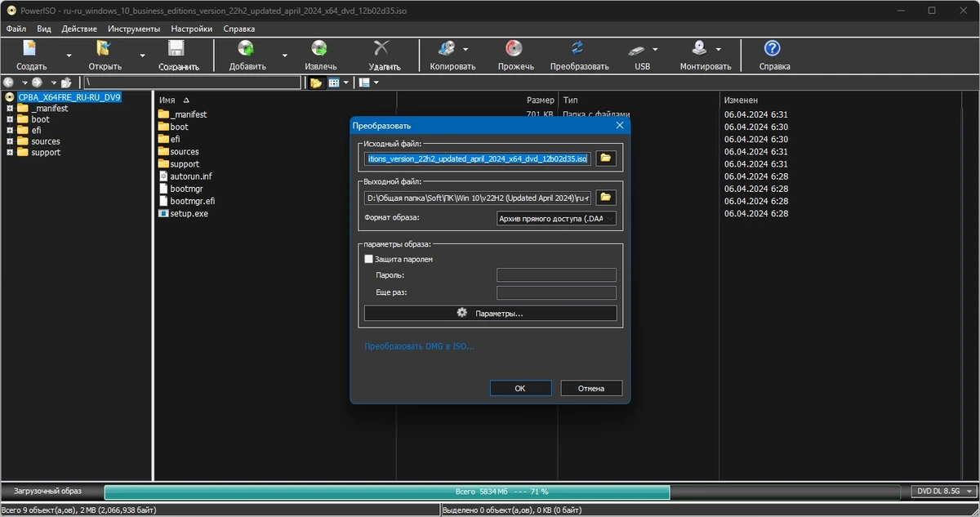This screenshot has height=517, width=980.
Task: Click the Копировать (Copy) disc icon
Action: (x=447, y=48)
